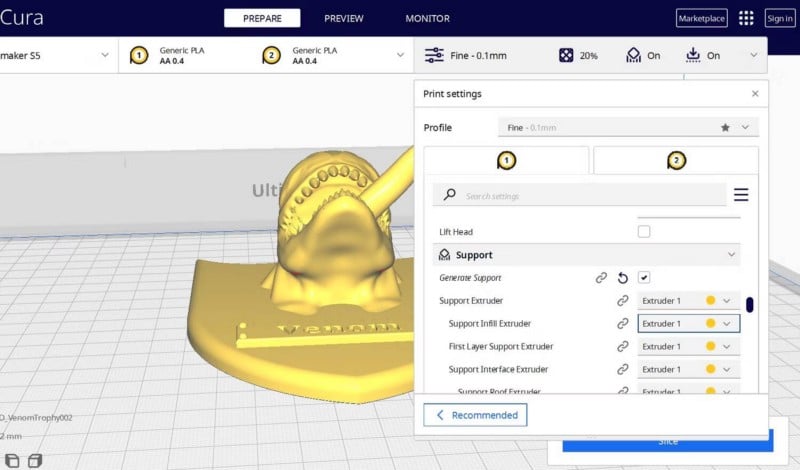Viewport: 800px width, 470px height.
Task: Open the Support Infill Extruder dropdown
Action: tap(689, 324)
